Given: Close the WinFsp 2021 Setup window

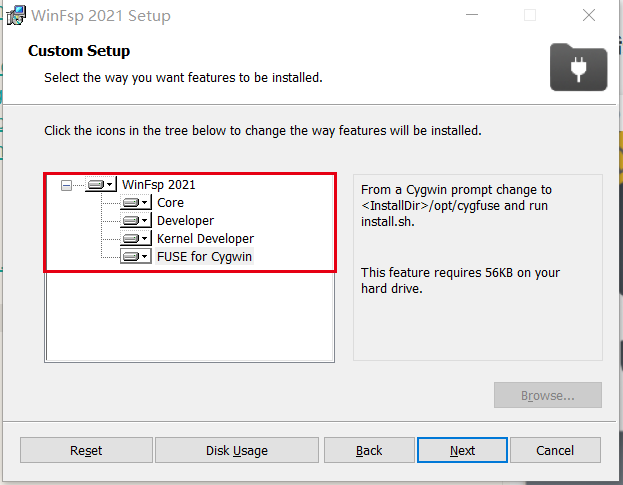Looking at the screenshot, I should click(x=589, y=15).
